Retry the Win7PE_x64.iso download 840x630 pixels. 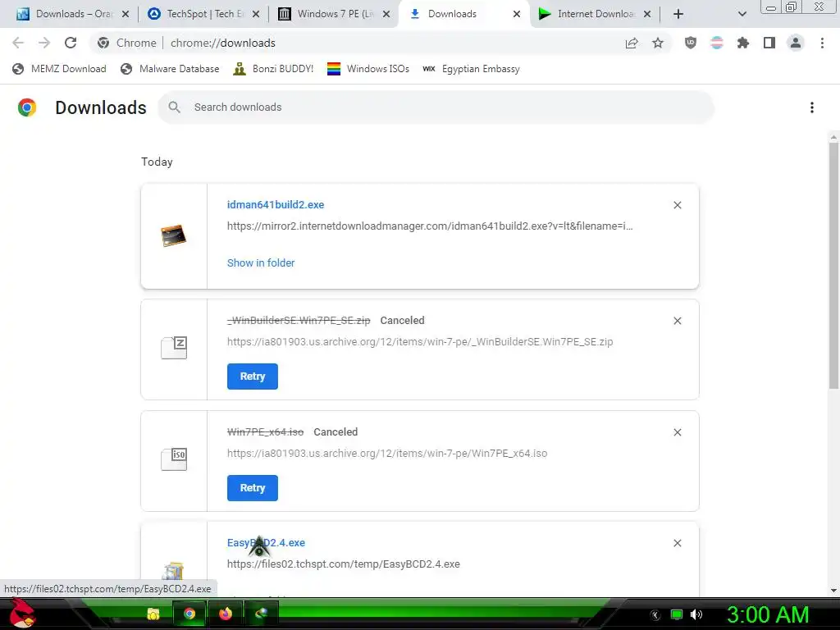(253, 488)
